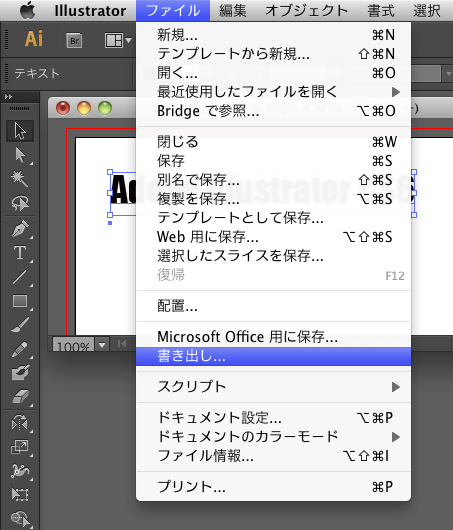Choose ファイル情報...
453x530 pixels.
(x=273, y=456)
